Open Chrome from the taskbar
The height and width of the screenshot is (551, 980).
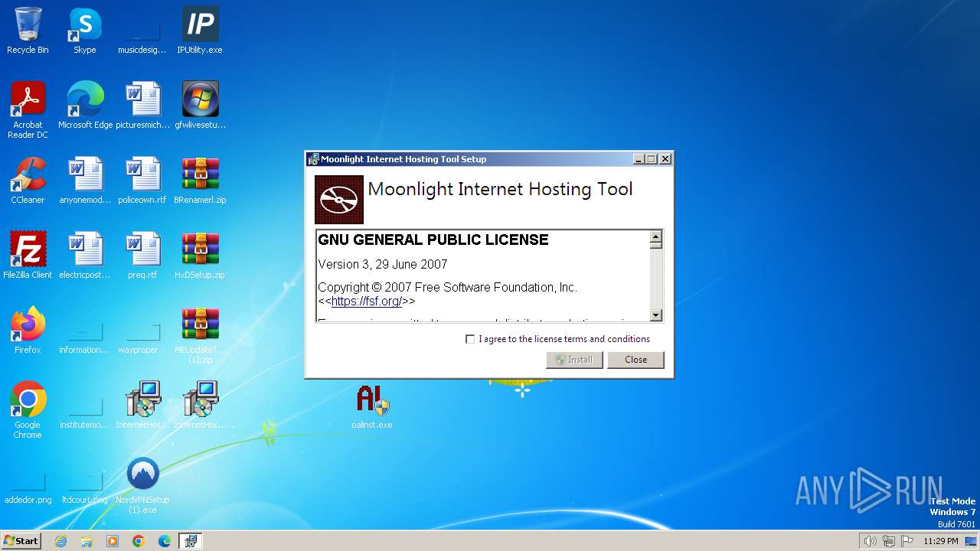point(139,541)
